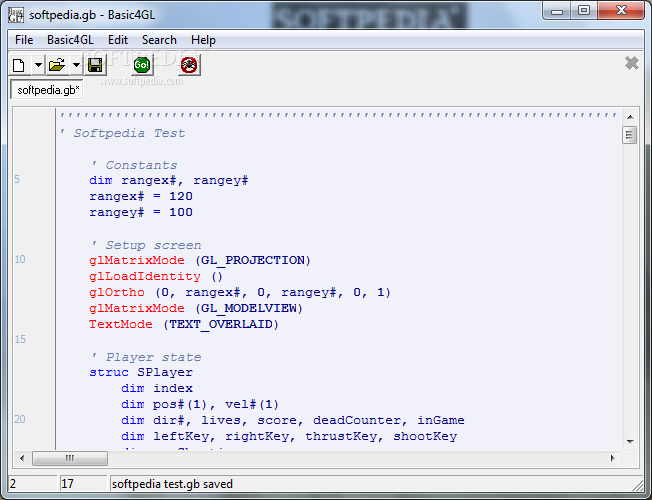Screen dimensions: 652x500
Task: Click "glMatrixMode (GL_PROJECTION)" line
Action: click(200, 260)
